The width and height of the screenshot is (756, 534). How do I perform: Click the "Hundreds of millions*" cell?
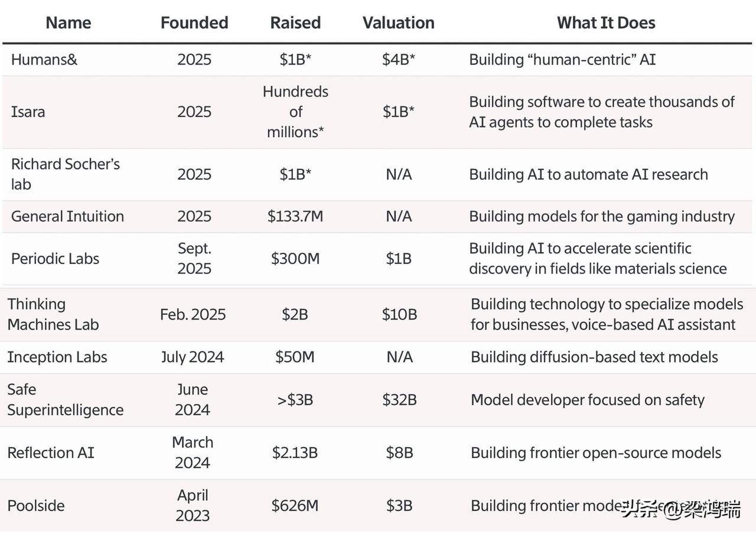click(295, 112)
